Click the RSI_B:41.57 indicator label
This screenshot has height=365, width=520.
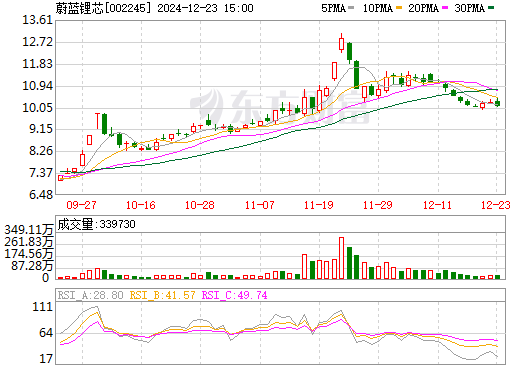coord(162,295)
